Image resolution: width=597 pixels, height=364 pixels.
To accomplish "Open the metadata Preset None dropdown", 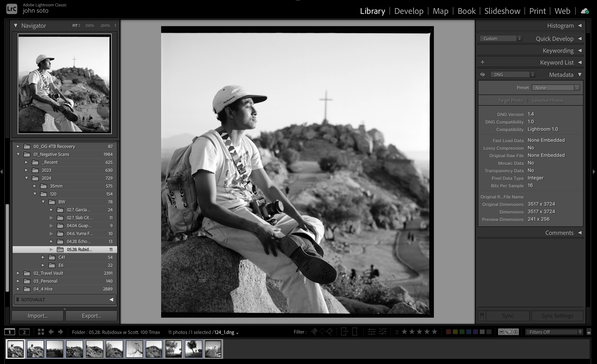I will coord(555,88).
